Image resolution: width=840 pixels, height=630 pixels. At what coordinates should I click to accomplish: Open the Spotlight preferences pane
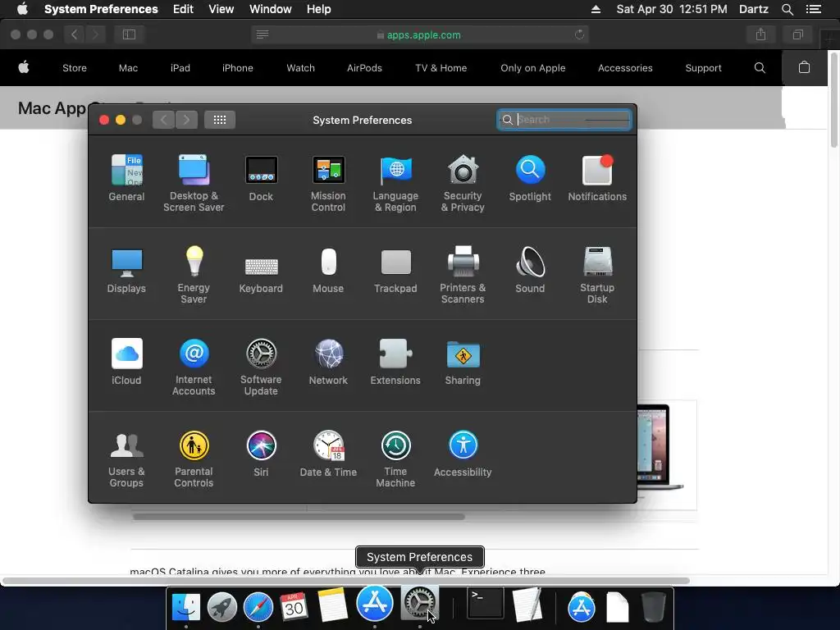[x=530, y=178]
